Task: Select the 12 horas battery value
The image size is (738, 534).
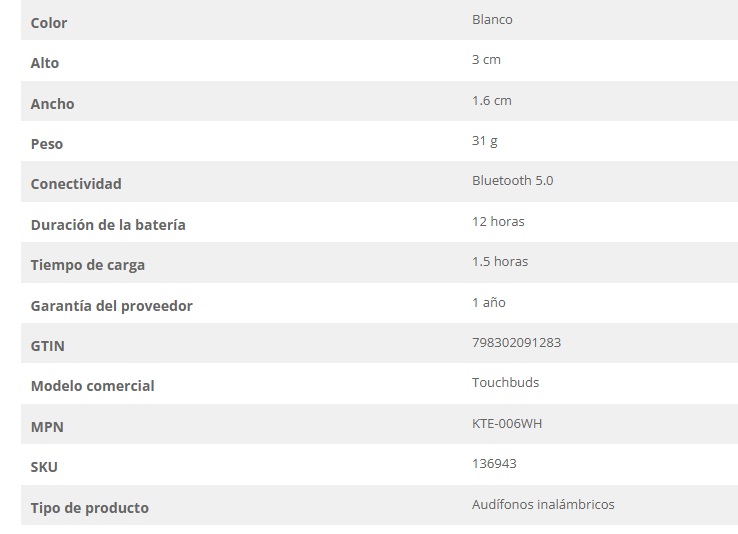Action: click(498, 221)
